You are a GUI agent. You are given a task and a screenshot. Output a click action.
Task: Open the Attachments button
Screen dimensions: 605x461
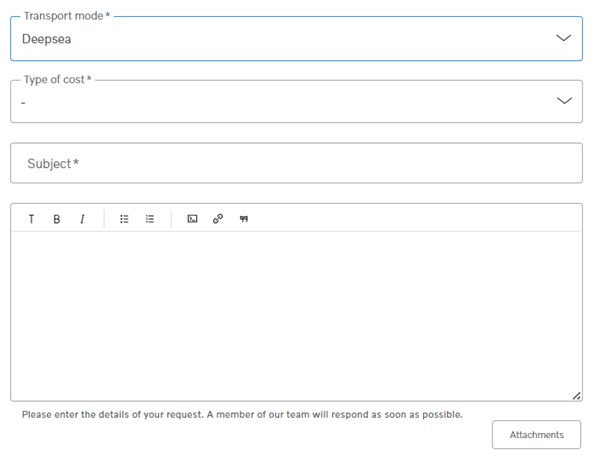(536, 435)
